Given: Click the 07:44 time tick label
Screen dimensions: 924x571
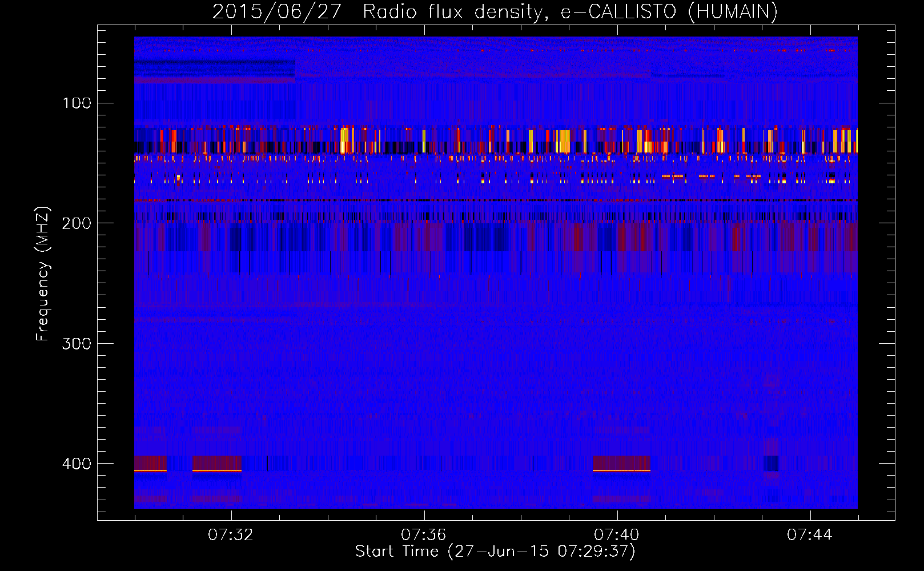Looking at the screenshot, I should [810, 535].
